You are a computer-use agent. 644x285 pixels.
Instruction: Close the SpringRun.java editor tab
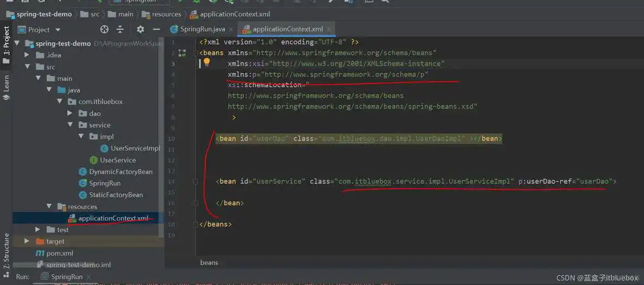pyautogui.click(x=231, y=29)
